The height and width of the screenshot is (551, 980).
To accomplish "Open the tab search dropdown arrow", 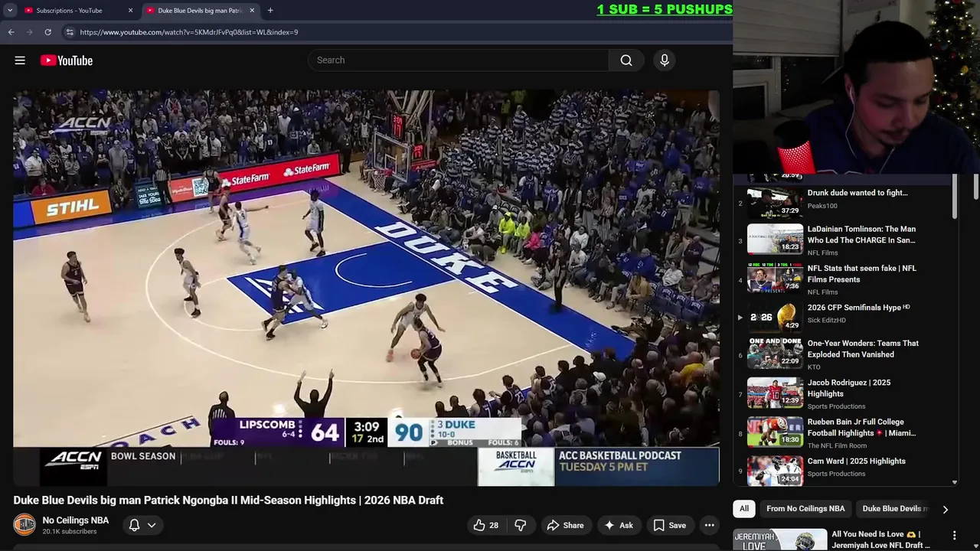I will pyautogui.click(x=10, y=11).
